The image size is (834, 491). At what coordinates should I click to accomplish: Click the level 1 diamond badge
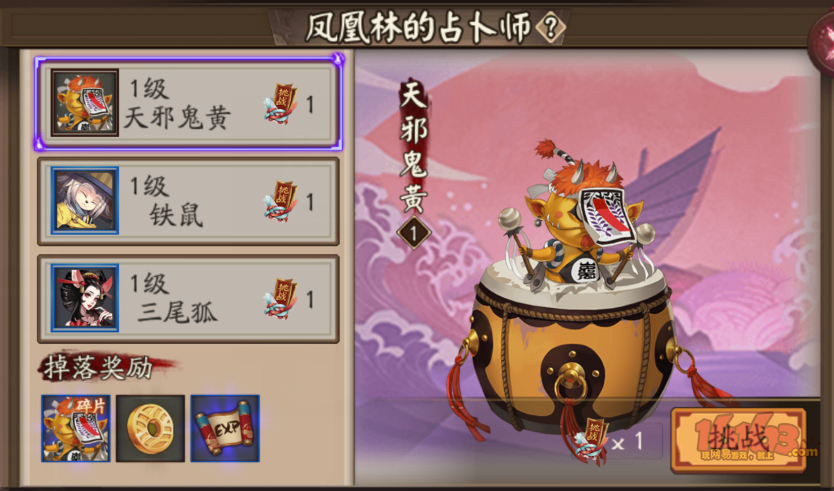pos(413,232)
